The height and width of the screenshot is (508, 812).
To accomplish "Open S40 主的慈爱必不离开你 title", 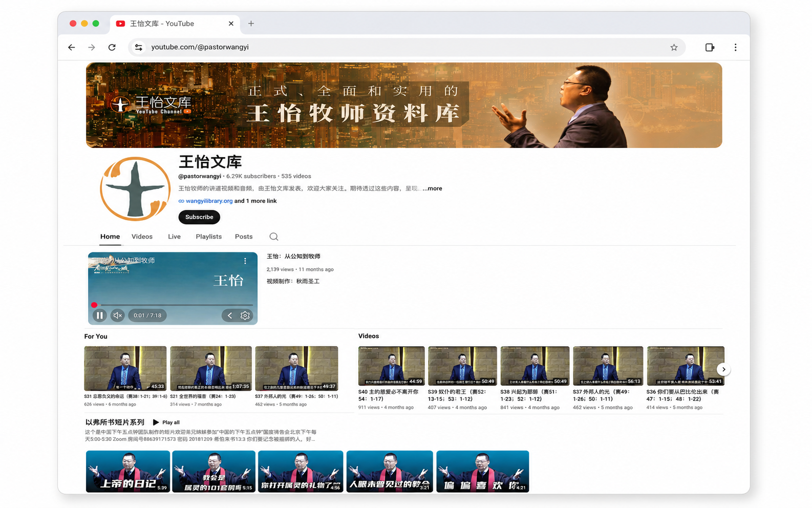I will coord(388,395).
